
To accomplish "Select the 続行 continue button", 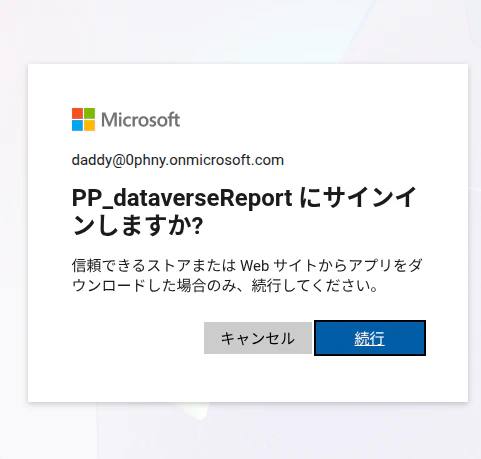I will pyautogui.click(x=370, y=338).
